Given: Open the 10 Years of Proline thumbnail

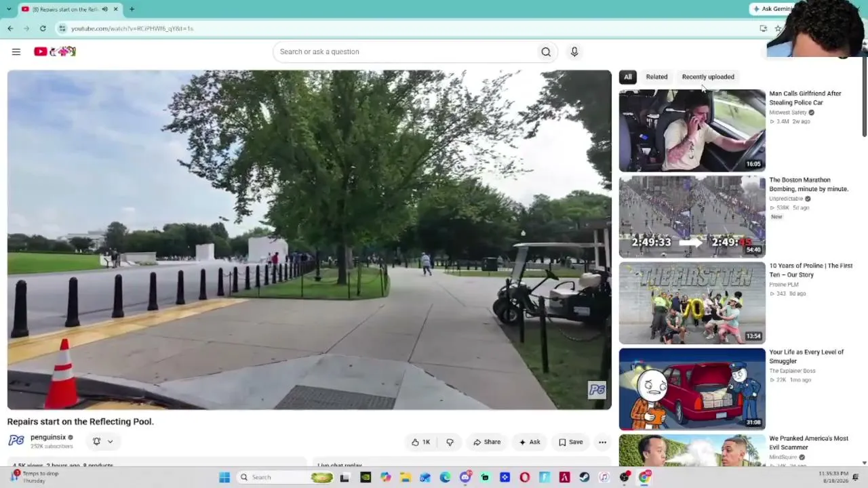Looking at the screenshot, I should 692,302.
